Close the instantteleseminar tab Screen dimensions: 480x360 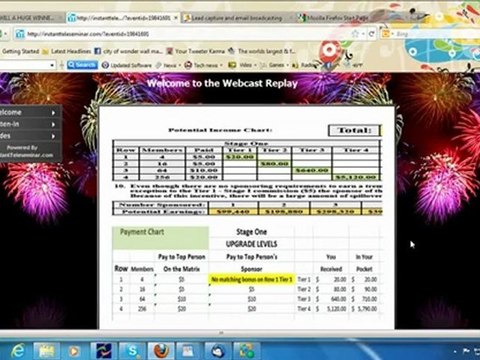176,18
